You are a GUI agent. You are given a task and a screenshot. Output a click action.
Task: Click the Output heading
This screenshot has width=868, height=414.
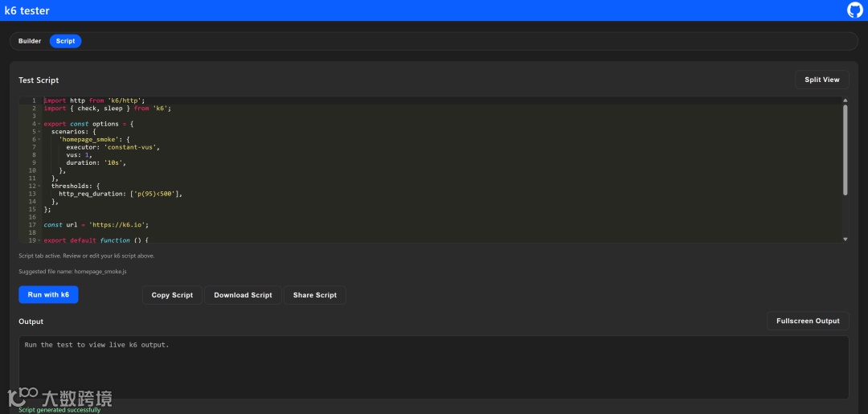click(31, 322)
